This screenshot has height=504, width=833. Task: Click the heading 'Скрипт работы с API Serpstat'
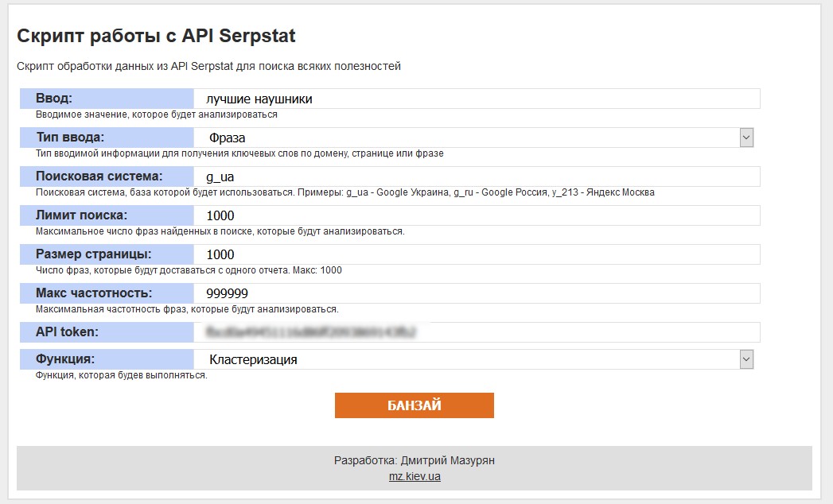(156, 36)
